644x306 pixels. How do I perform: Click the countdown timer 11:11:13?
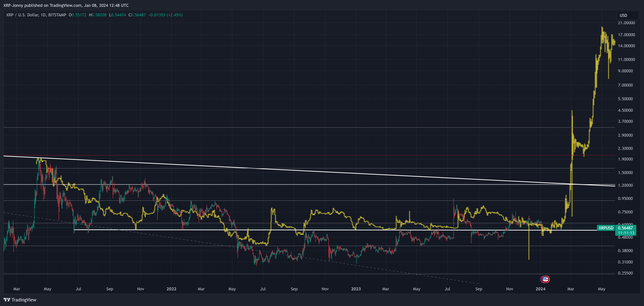click(626, 233)
